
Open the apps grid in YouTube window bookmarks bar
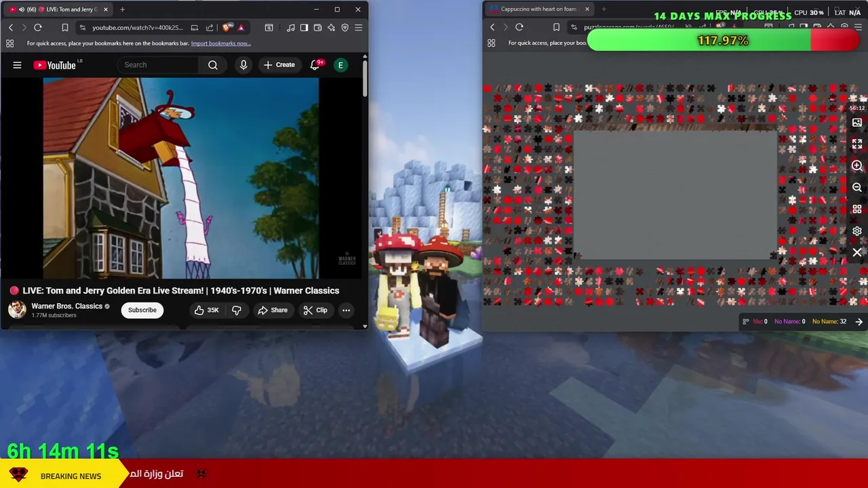[x=9, y=43]
